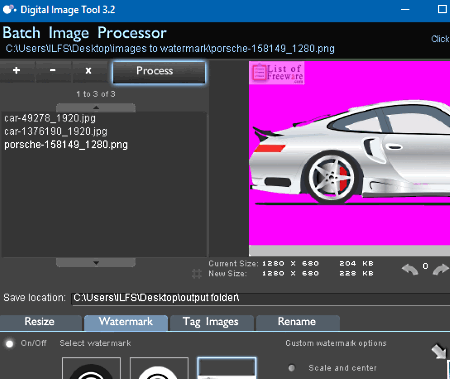Choose the third highlighted watermark thumbnail
This screenshot has height=379, width=450.
(227, 368)
